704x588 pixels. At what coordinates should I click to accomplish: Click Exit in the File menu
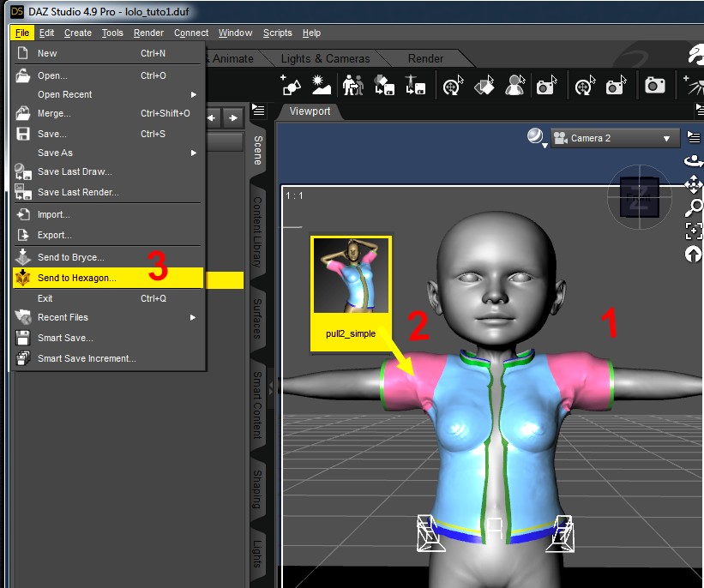click(108, 298)
